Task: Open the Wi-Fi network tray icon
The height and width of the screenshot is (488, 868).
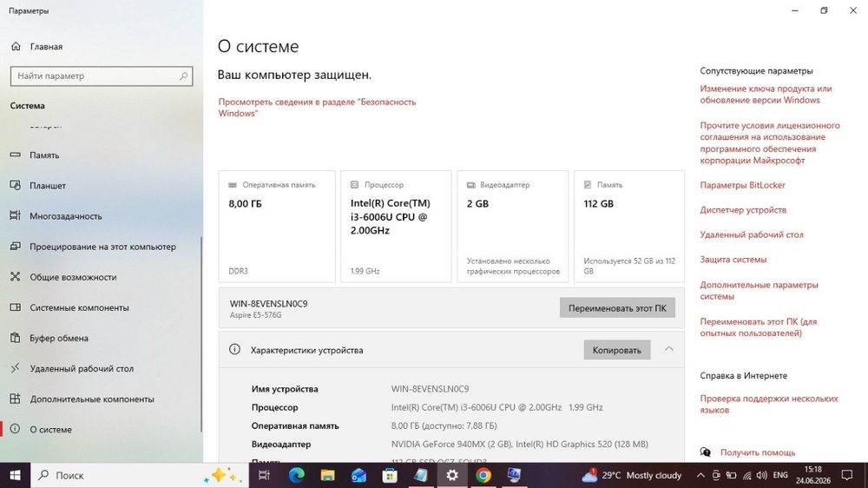Action: tap(746, 475)
